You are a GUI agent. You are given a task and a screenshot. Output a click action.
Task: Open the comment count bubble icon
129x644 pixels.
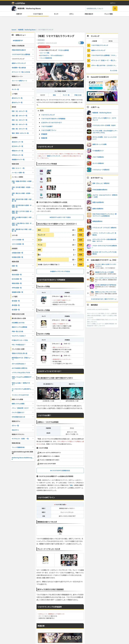coord(81,43)
